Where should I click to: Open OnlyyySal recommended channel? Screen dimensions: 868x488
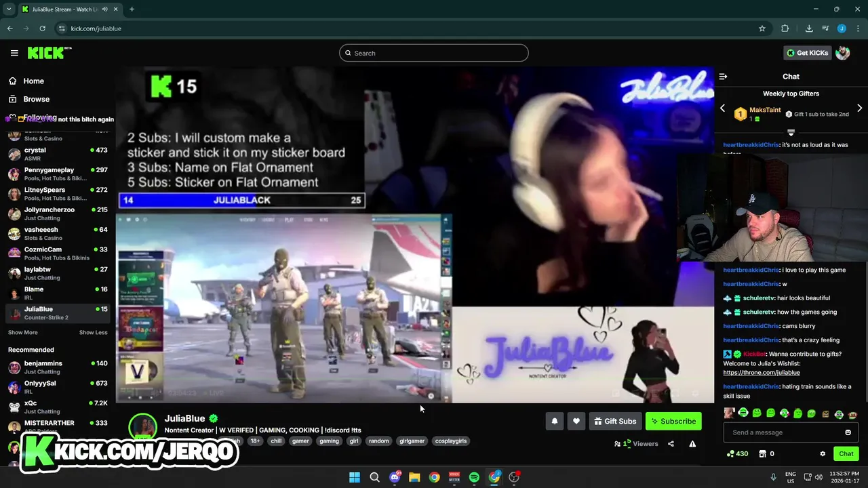click(58, 387)
